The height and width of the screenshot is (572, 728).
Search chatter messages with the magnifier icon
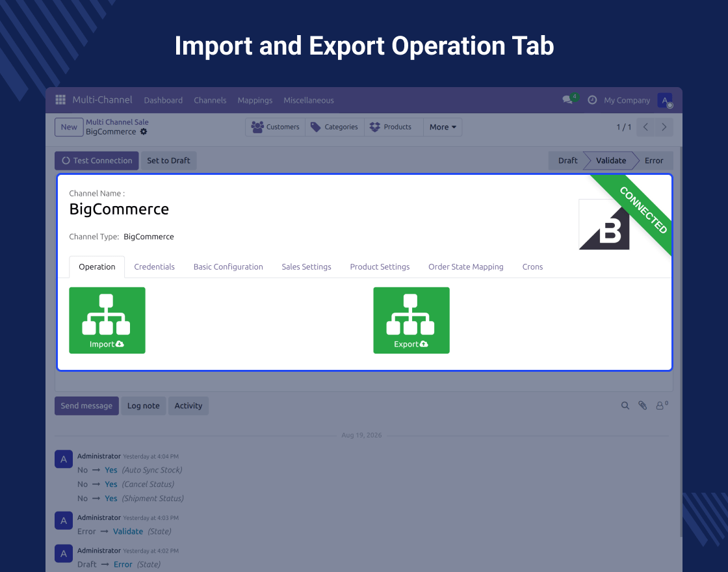point(625,406)
